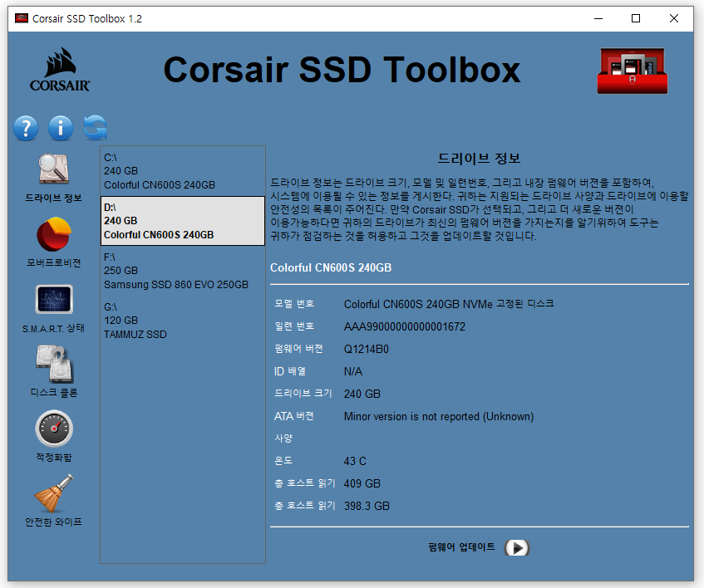Click the 펌웨어 업데이트 label

(x=461, y=547)
